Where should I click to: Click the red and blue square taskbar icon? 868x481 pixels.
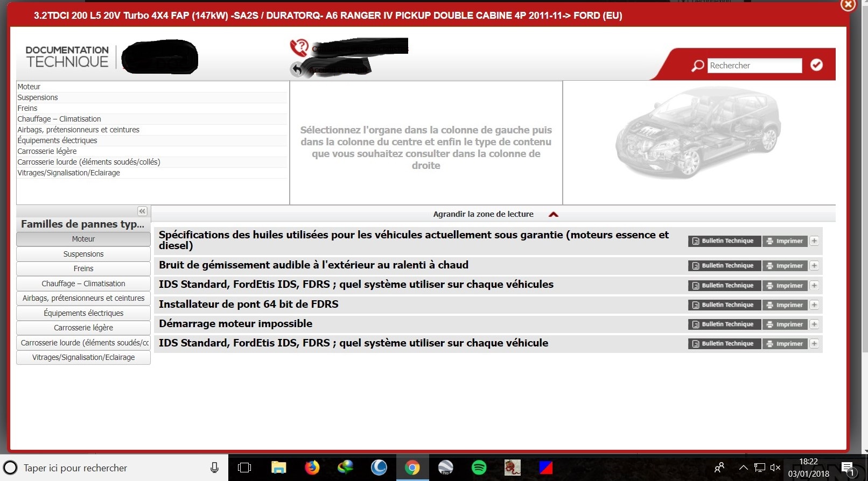(546, 468)
